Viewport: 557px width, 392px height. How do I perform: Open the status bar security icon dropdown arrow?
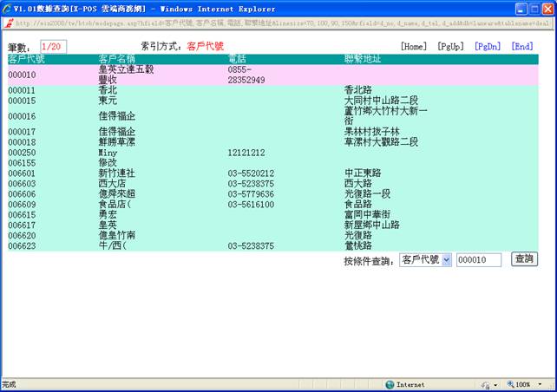[x=494, y=384]
